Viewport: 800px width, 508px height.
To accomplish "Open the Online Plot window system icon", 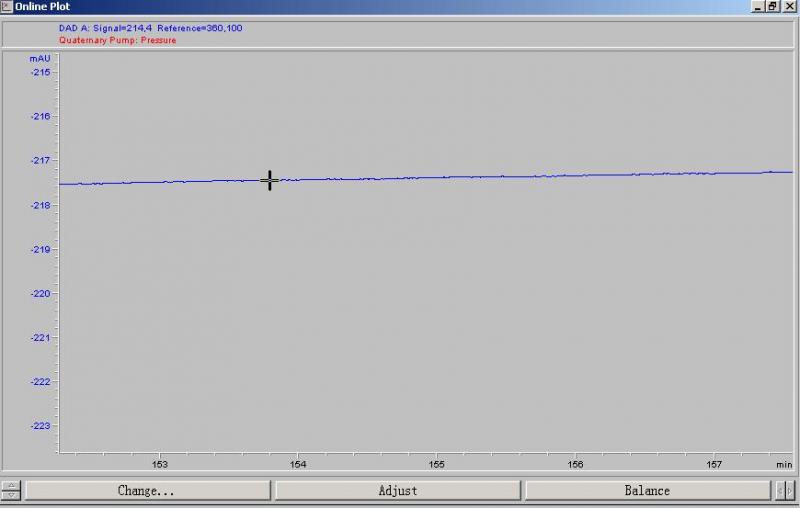I will click(x=7, y=7).
